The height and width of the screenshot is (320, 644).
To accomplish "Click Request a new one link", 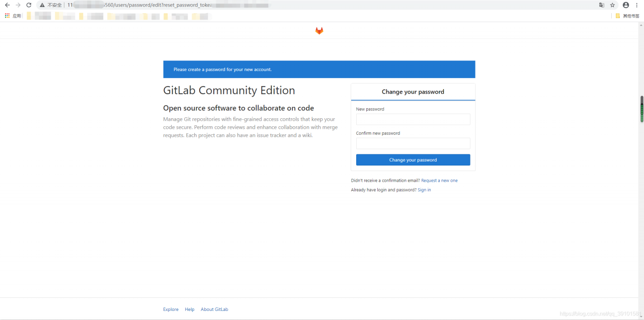I will tap(439, 181).
